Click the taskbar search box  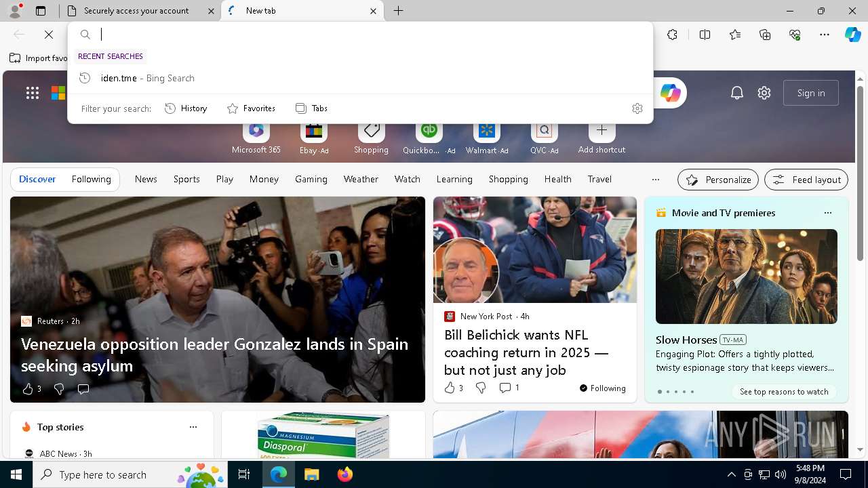pyautogui.click(x=131, y=474)
